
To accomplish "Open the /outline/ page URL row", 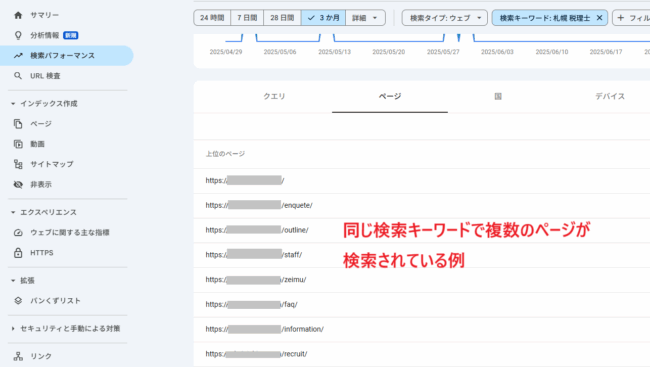I will coord(422,230).
